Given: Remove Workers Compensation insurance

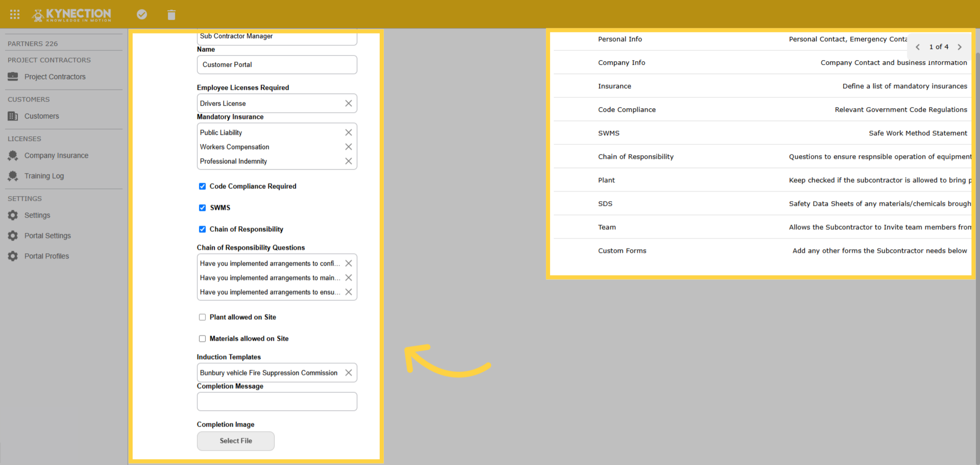Looking at the screenshot, I should (348, 147).
